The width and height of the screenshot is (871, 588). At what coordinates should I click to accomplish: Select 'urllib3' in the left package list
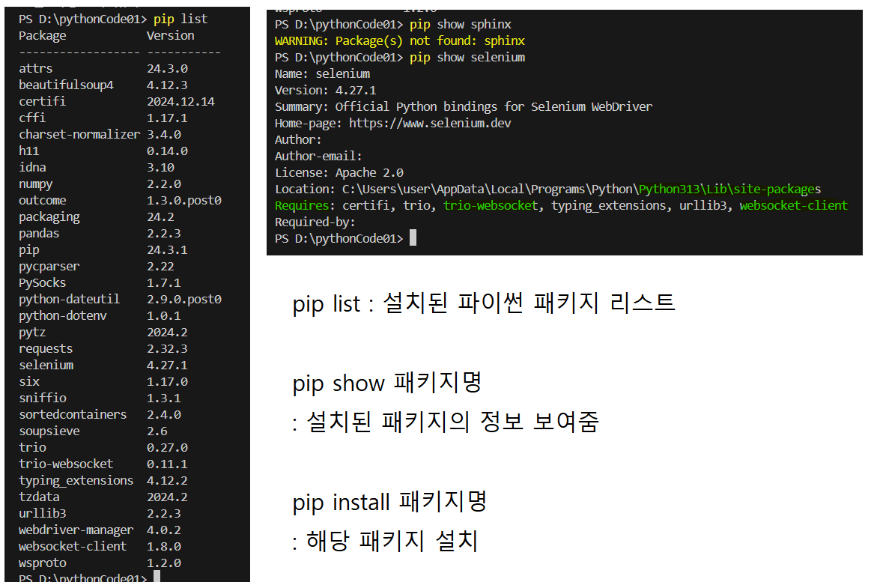(x=42, y=514)
